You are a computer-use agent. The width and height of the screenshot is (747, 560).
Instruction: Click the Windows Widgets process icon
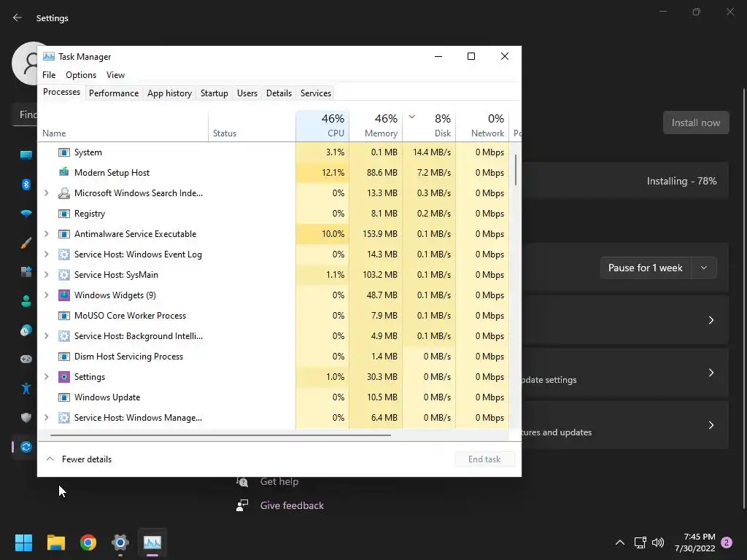[x=64, y=295]
